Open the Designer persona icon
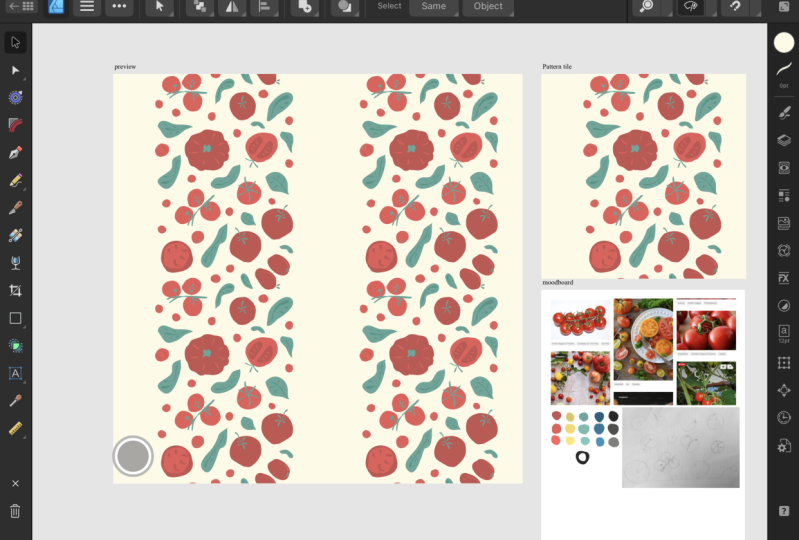 (56, 7)
